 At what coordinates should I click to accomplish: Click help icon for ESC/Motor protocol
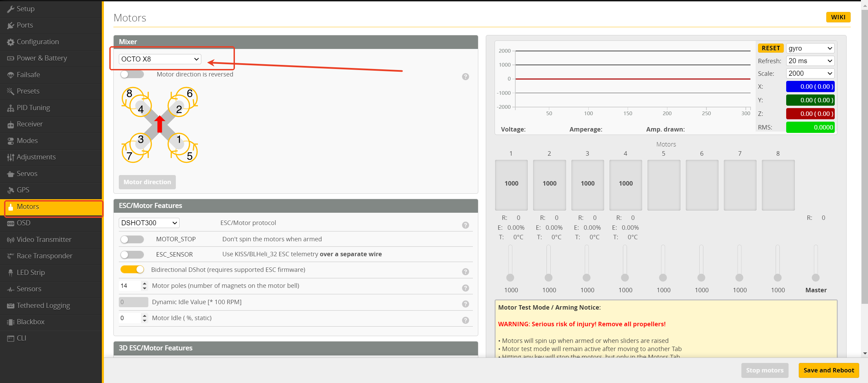[x=465, y=225]
